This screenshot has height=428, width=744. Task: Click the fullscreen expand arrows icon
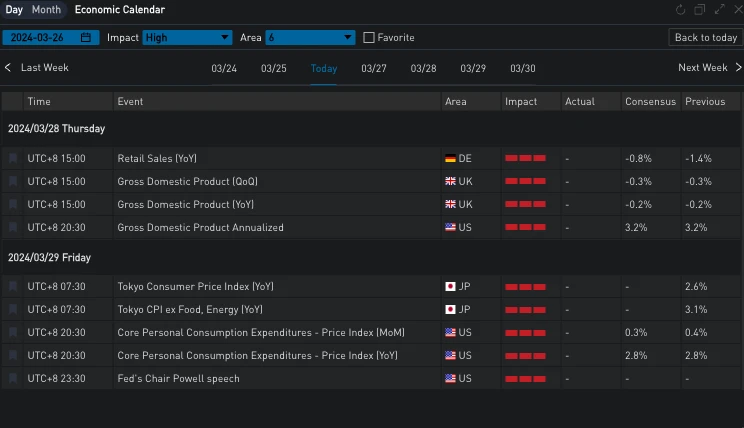(718, 10)
